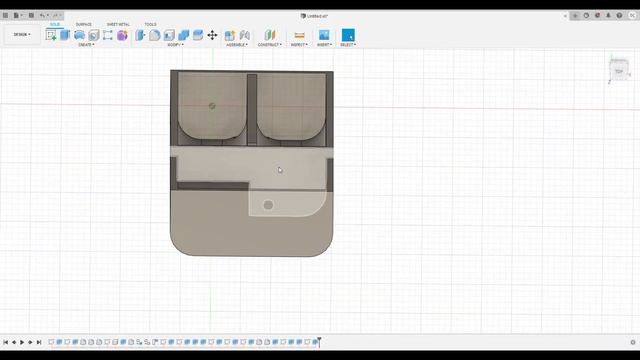Screen dimensions: 640x360
Task: Select the Create Sketch tool
Action: pos(51,35)
